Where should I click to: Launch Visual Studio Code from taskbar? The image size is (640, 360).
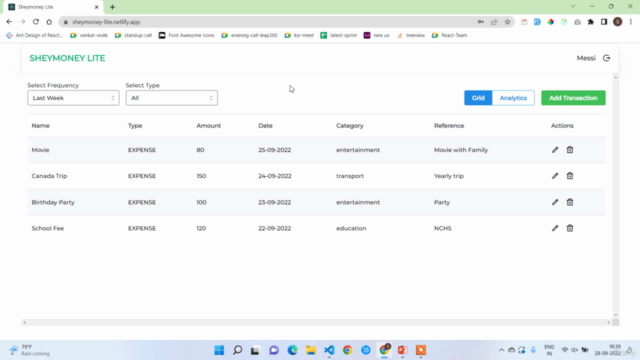coord(329,350)
